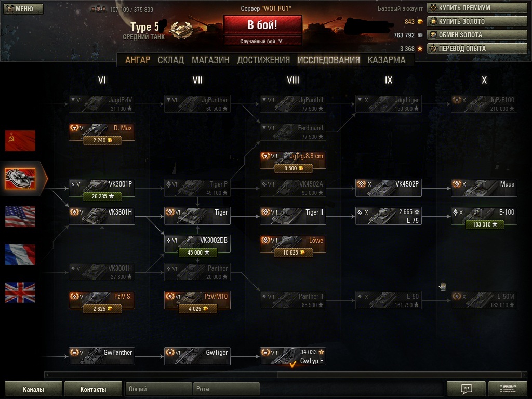Click КУПИТЬ ПРЕМИУМ button

pyautogui.click(x=477, y=8)
